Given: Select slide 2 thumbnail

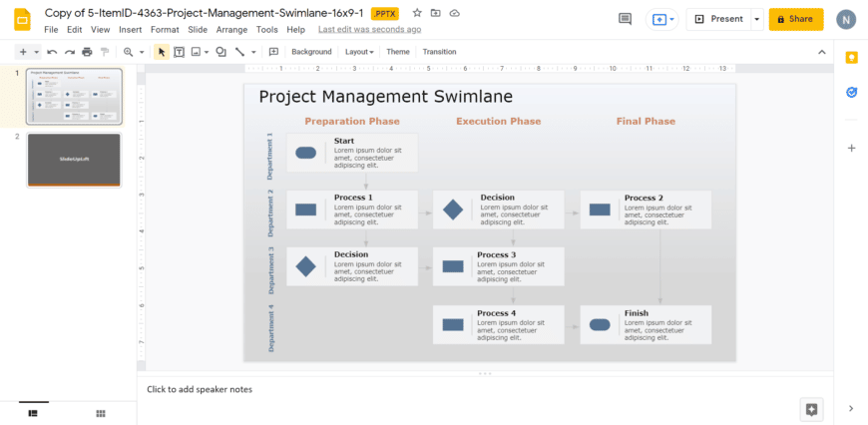Looking at the screenshot, I should click(74, 160).
